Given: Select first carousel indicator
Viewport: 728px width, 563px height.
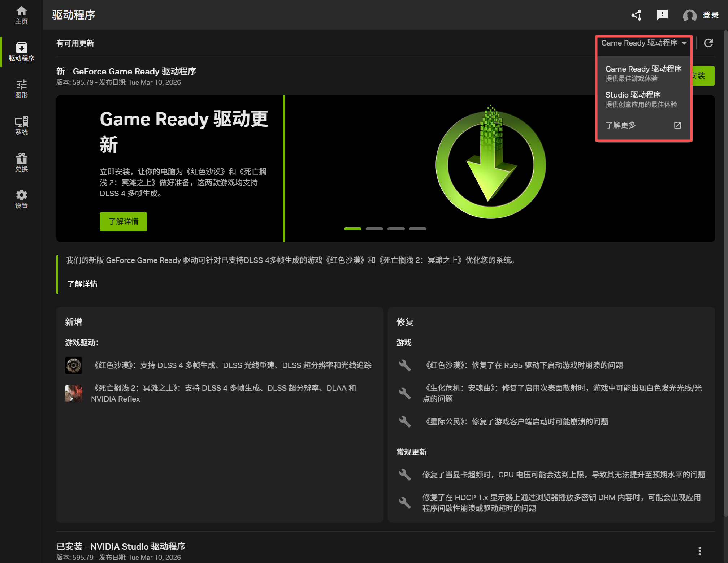Looking at the screenshot, I should click(x=353, y=229).
